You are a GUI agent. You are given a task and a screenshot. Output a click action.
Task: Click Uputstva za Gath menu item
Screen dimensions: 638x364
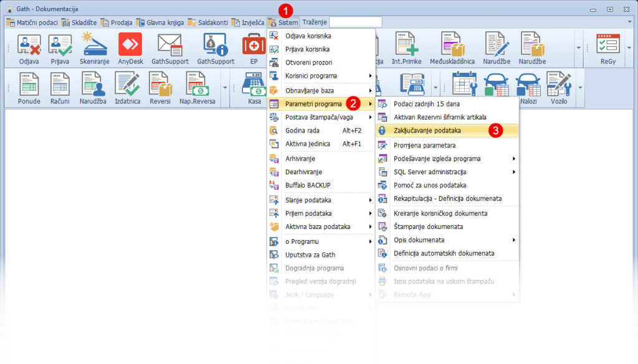pyautogui.click(x=310, y=254)
